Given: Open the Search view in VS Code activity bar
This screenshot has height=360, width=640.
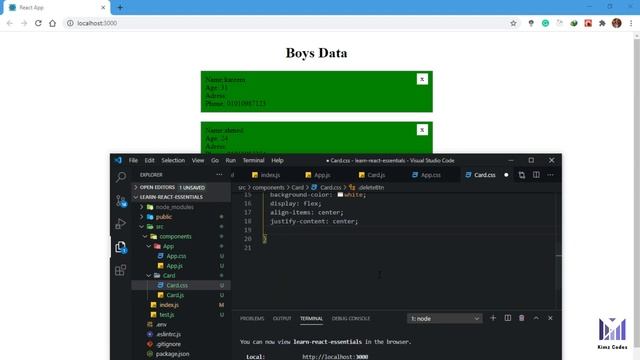Looking at the screenshot, I should click(121, 177).
